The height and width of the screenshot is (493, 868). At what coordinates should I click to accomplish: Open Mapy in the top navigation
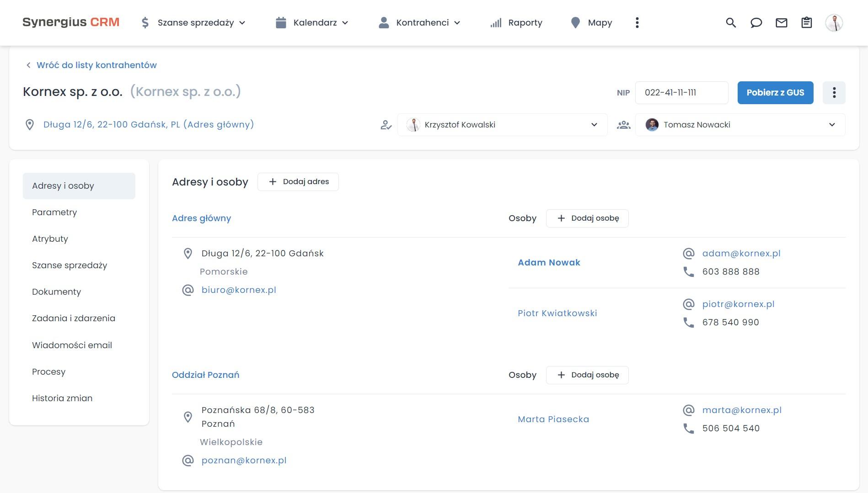591,23
